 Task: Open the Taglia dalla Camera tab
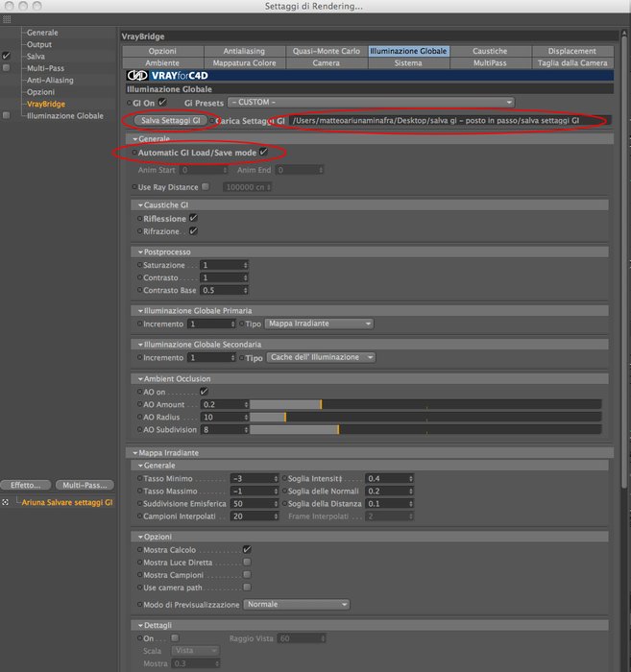[x=572, y=63]
